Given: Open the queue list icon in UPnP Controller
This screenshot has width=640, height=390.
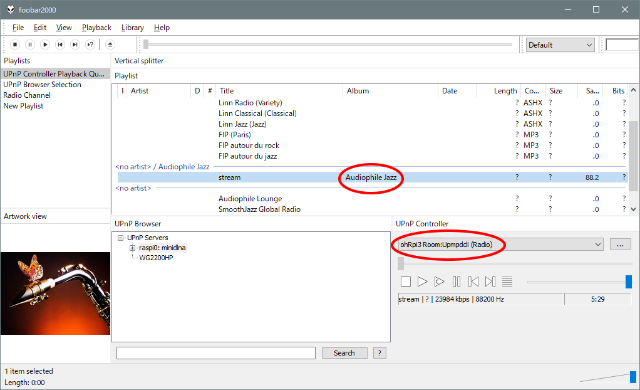Looking at the screenshot, I should [x=507, y=281].
